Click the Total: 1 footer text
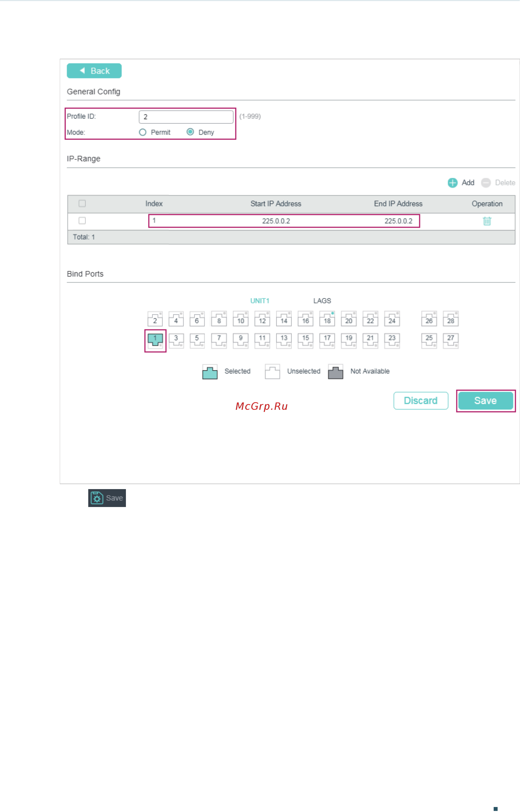Image resolution: width=520 pixels, height=812 pixels. pyautogui.click(x=84, y=237)
